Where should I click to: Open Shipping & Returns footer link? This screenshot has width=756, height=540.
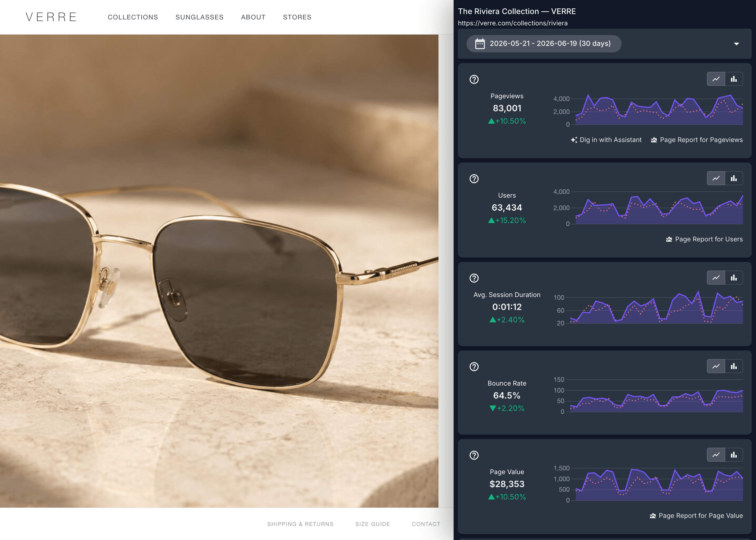pyautogui.click(x=300, y=524)
